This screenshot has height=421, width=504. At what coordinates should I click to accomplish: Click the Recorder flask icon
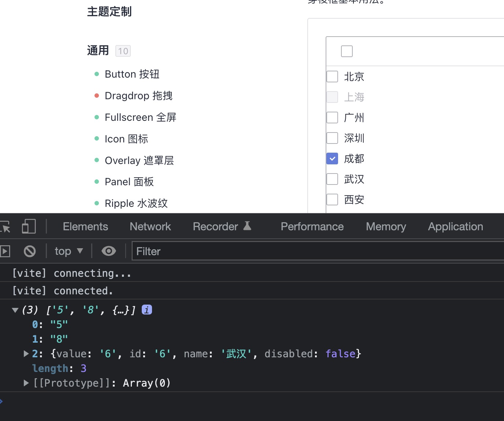[247, 226]
